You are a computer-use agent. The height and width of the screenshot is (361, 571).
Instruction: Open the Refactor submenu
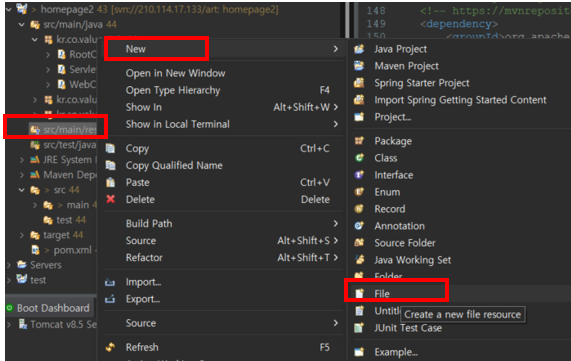[x=224, y=258]
